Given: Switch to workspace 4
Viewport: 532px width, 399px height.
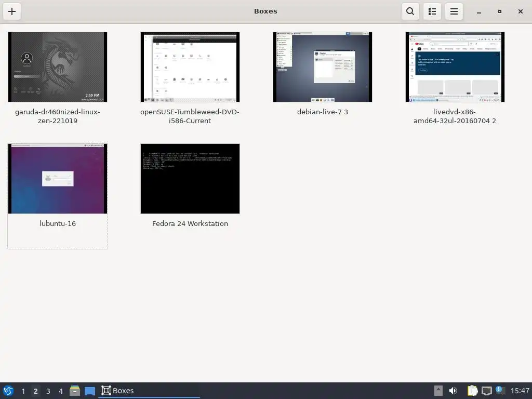Looking at the screenshot, I should [x=61, y=391].
